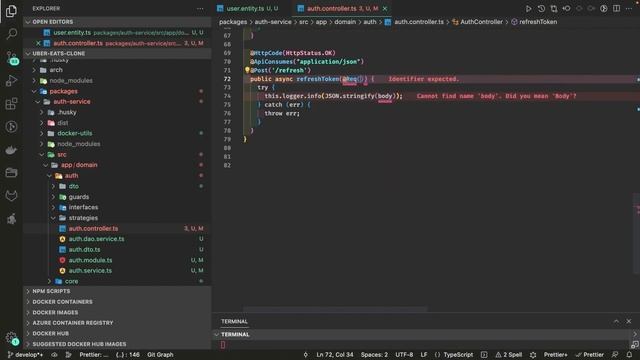
Task: Change file encoding UTF-8
Action: [x=404, y=355]
